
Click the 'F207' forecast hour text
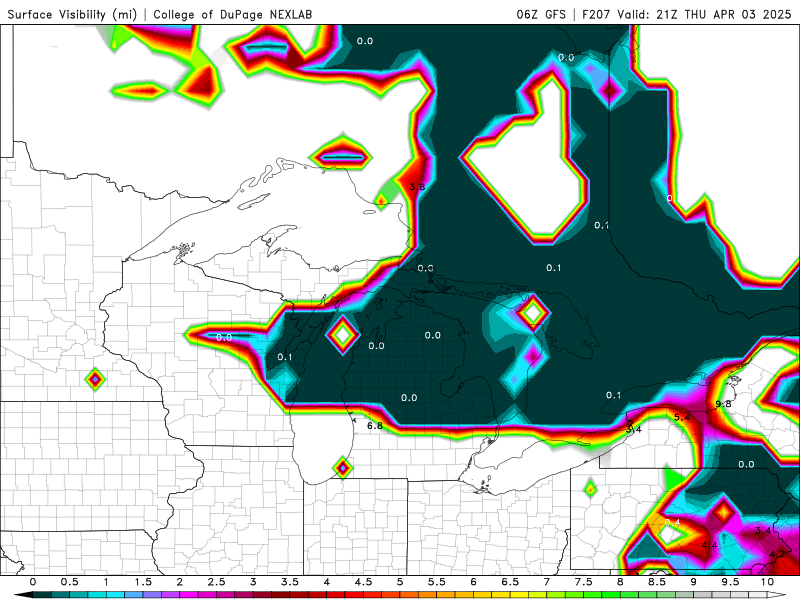(596, 14)
